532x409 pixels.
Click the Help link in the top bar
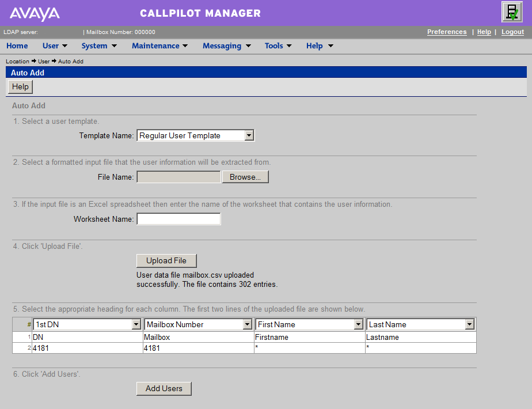484,32
